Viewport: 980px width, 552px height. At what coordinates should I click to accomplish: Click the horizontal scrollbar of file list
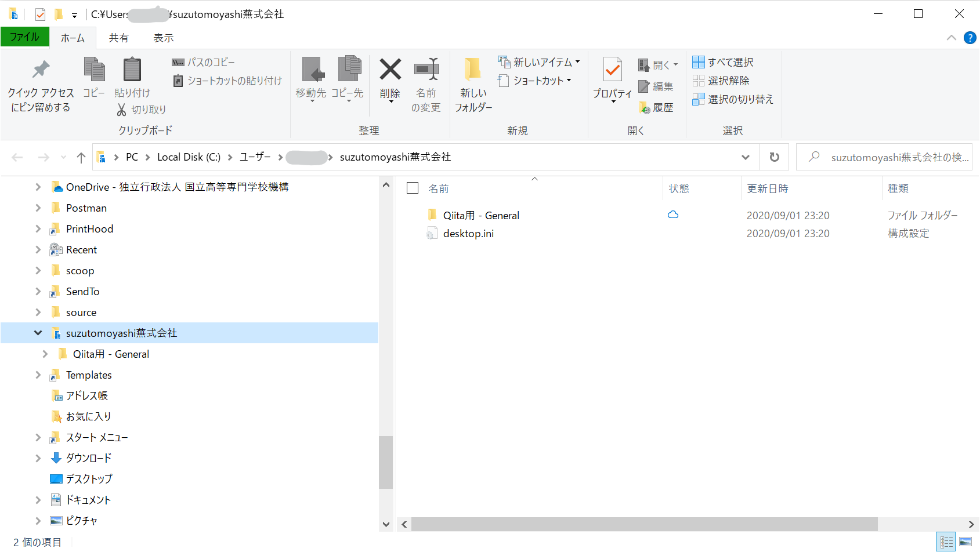point(645,524)
